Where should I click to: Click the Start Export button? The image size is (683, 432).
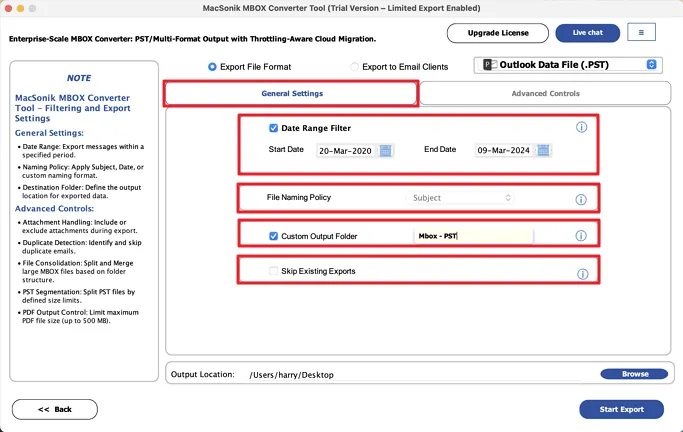(622, 409)
